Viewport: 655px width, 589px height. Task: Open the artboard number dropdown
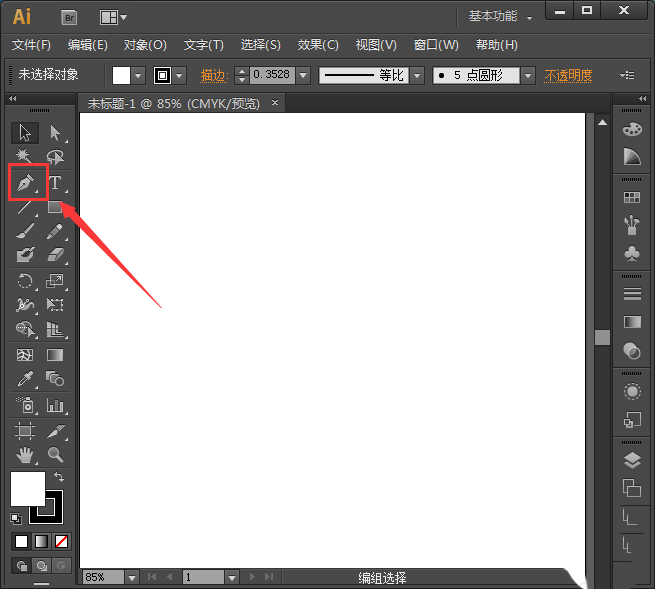(x=232, y=578)
